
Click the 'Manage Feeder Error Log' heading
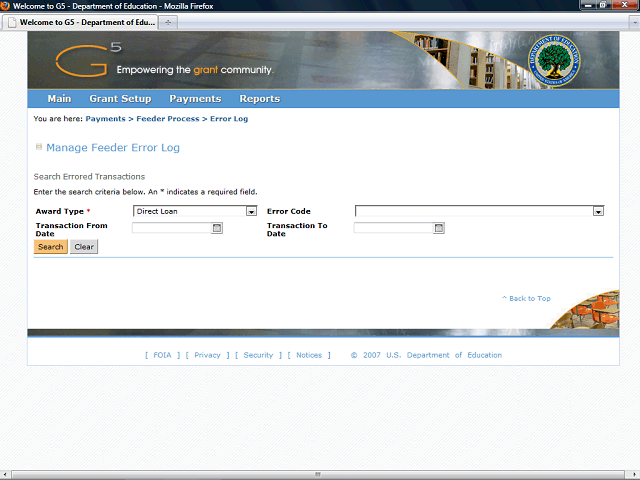[x=113, y=147]
